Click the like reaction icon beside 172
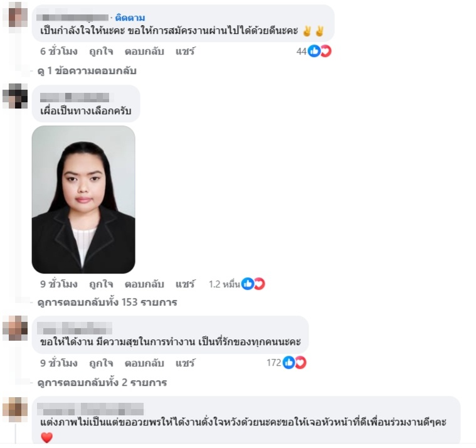The image size is (476, 448). coord(289,362)
